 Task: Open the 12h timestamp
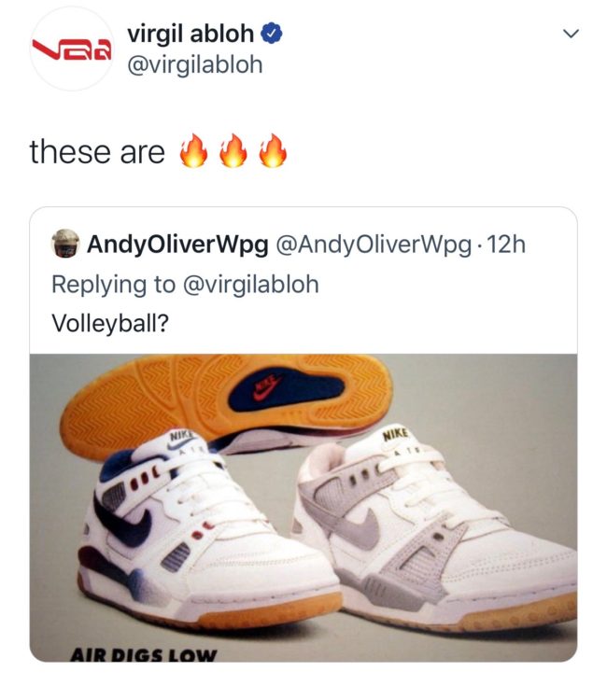coord(505,245)
